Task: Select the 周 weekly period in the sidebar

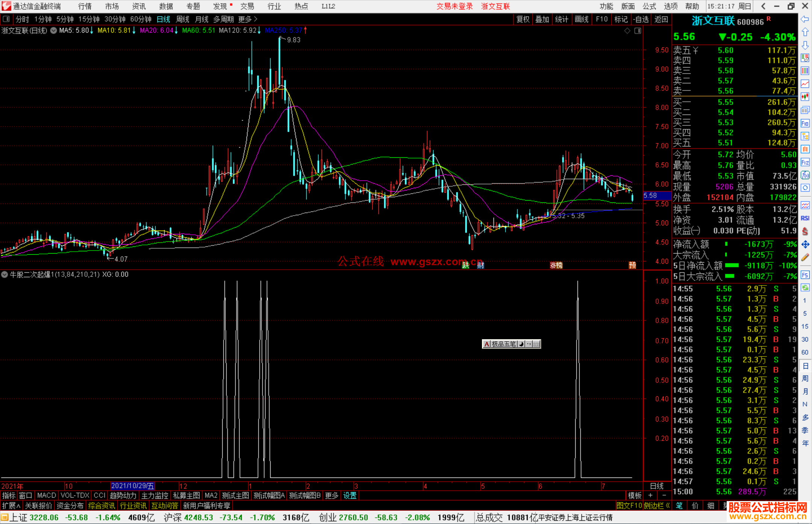Action: [805, 378]
